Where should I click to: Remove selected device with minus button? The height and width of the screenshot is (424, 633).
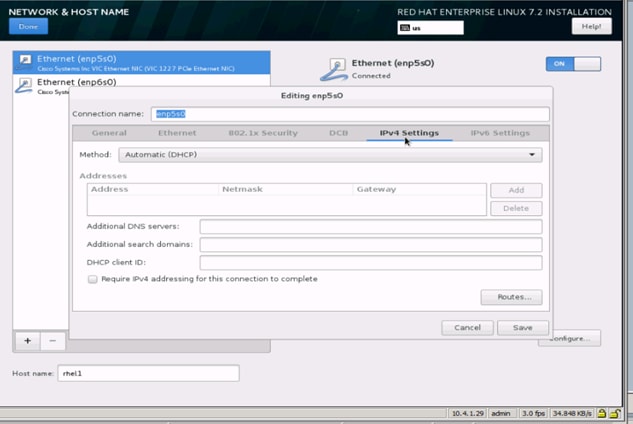tap(52, 341)
